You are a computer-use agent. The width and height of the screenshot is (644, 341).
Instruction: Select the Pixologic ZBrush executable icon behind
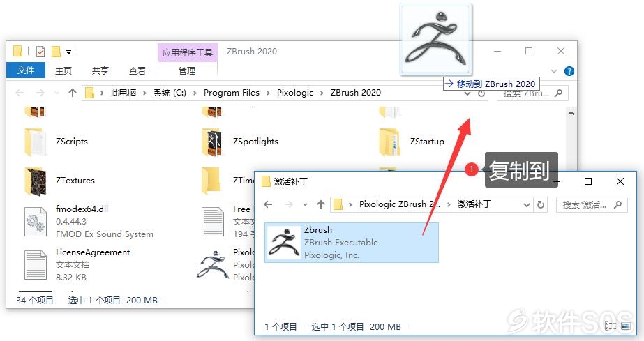point(212,265)
